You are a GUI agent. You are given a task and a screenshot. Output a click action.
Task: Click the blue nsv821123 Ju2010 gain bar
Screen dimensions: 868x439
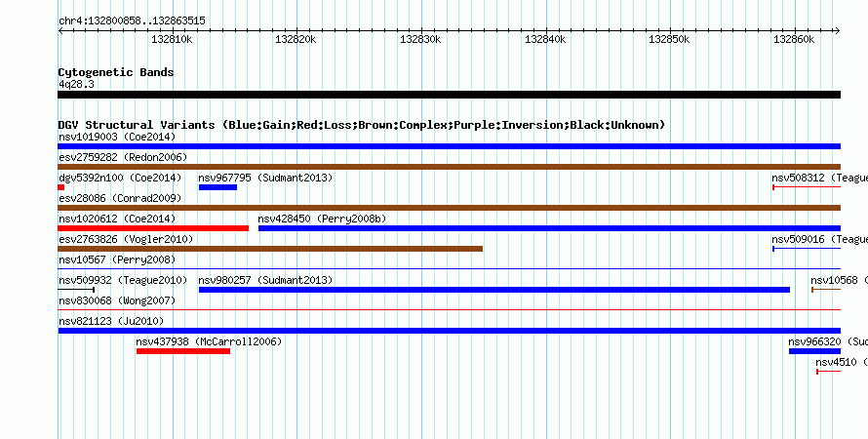449,331
